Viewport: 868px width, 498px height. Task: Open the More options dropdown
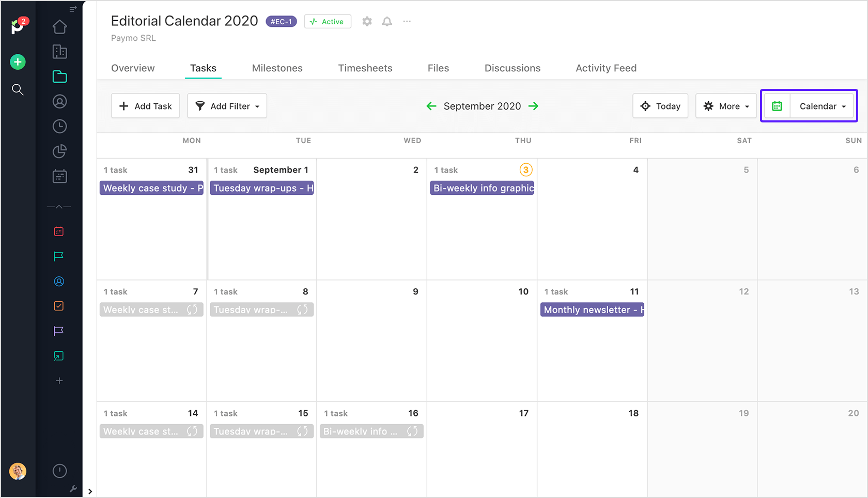(726, 106)
